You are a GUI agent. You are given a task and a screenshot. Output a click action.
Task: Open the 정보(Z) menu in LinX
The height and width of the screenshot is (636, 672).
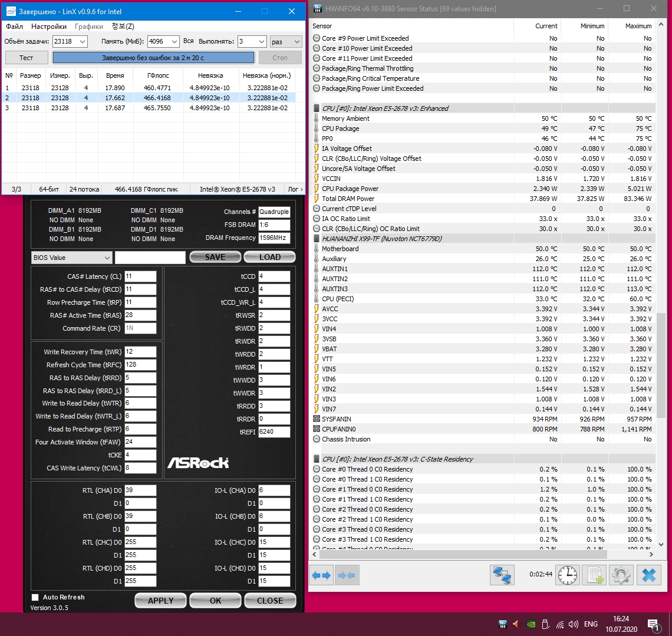point(123,26)
